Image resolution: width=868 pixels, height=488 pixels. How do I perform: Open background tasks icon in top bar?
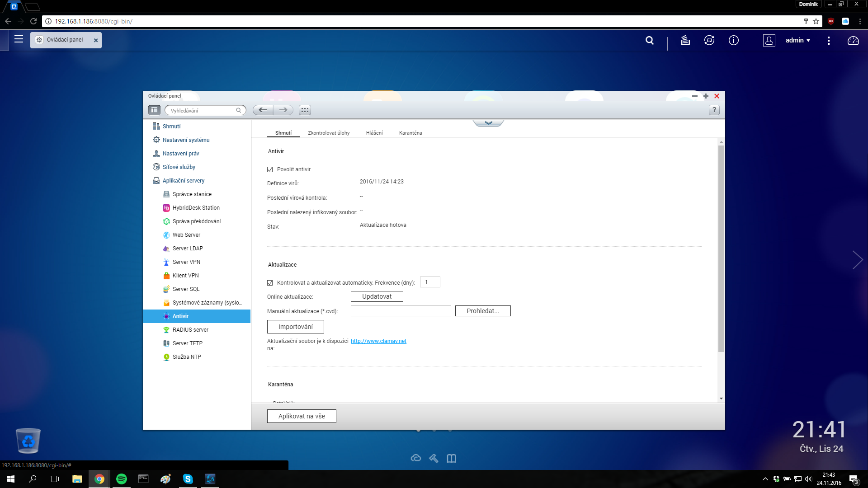point(685,40)
